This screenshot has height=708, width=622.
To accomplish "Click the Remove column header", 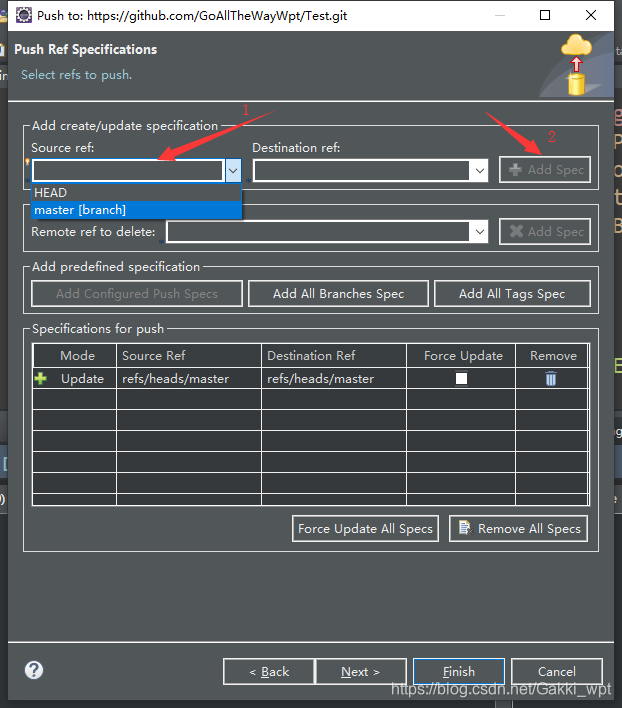I will click(552, 356).
